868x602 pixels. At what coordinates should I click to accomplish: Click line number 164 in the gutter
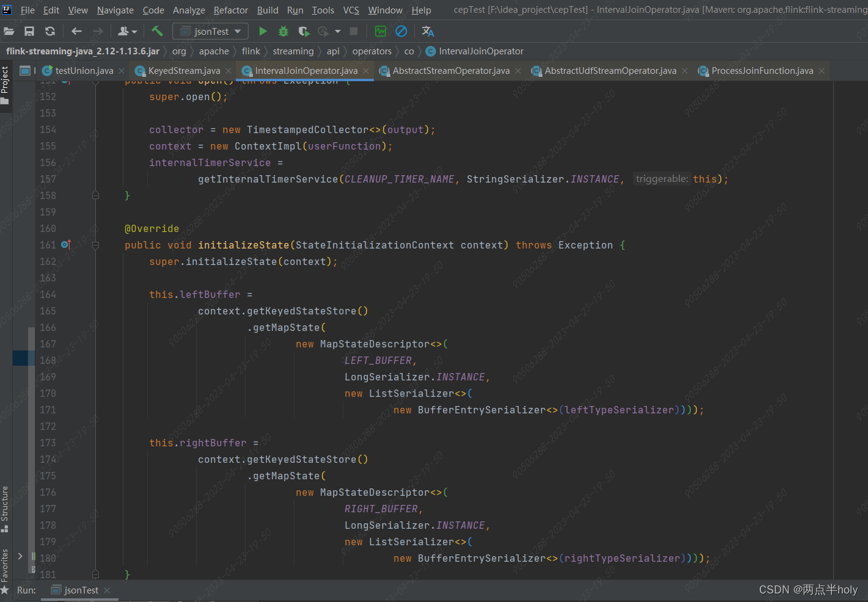pos(48,294)
